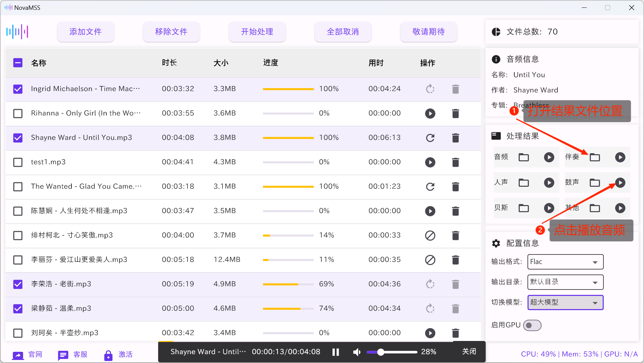644x363 pixels.
Task: Toggle the select-all checkbox in header
Action: point(18,62)
